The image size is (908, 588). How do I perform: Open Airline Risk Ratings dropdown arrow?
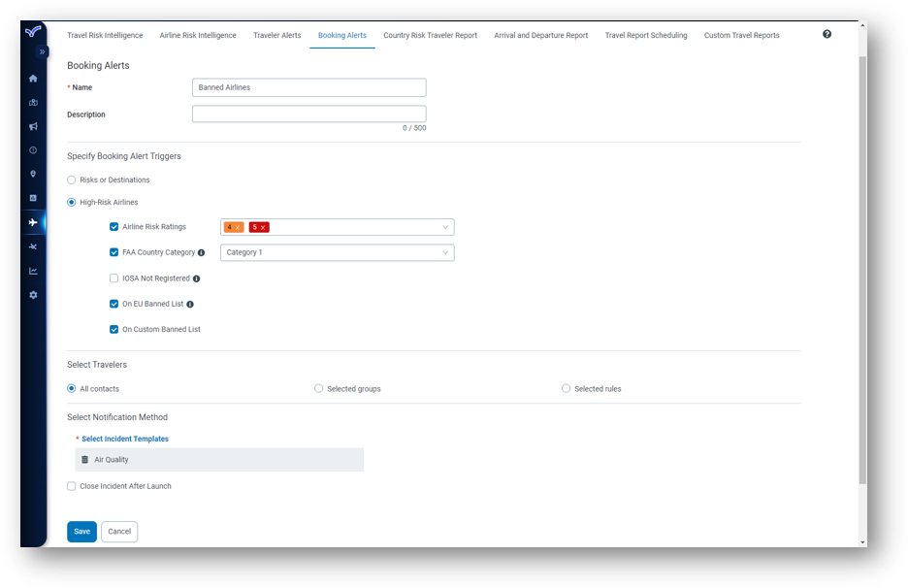click(445, 227)
